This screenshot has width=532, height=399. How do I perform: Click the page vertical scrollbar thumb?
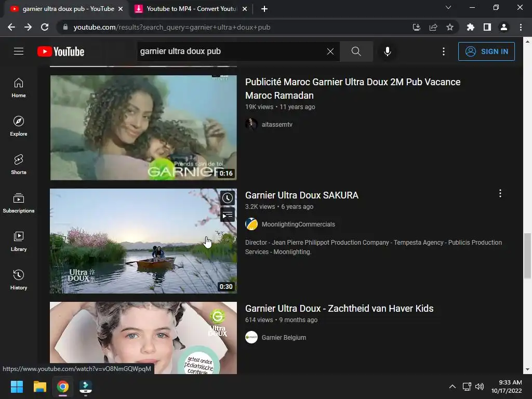527,256
